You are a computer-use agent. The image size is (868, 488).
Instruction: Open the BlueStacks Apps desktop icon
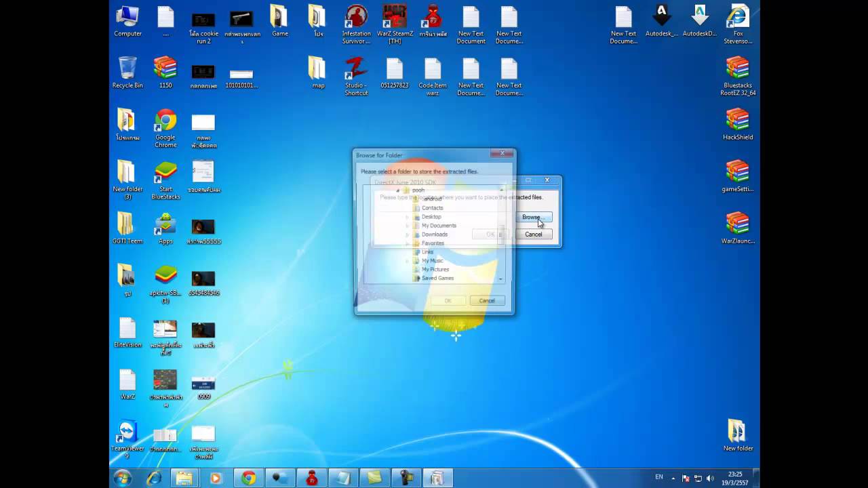[165, 229]
